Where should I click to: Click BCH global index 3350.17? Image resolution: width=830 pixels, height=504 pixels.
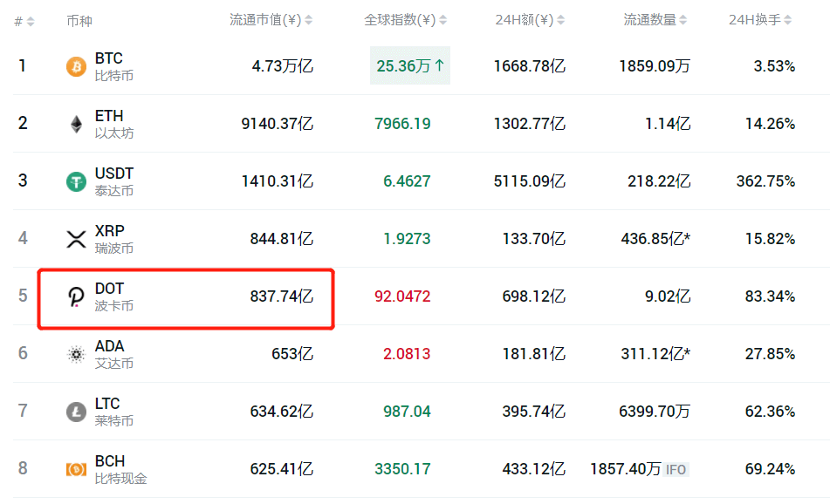(402, 469)
